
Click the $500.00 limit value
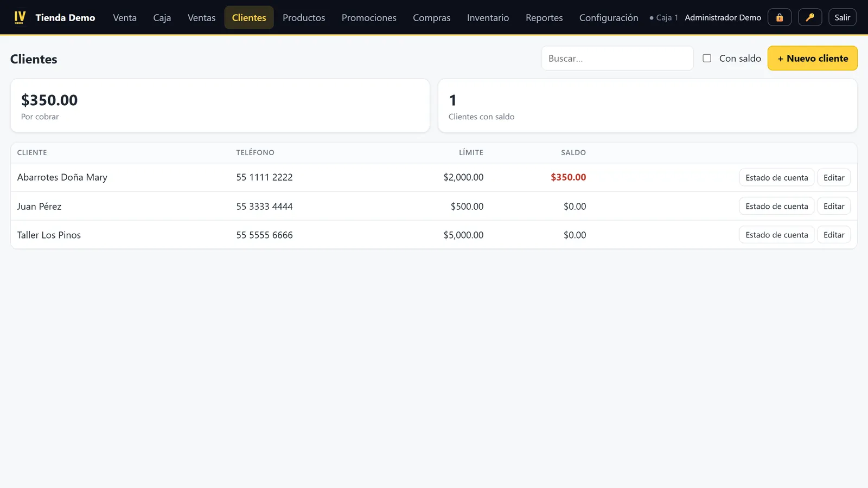coord(467,206)
